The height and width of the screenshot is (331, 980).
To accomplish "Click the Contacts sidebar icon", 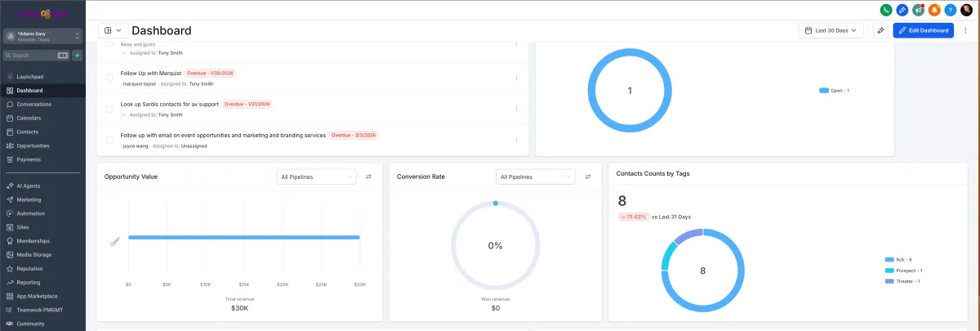I will coord(10,132).
